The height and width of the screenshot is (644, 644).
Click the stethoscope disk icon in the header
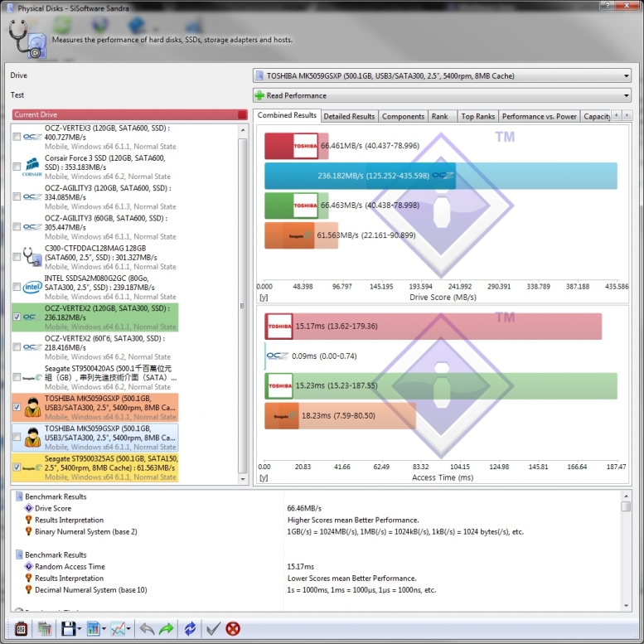tap(27, 39)
